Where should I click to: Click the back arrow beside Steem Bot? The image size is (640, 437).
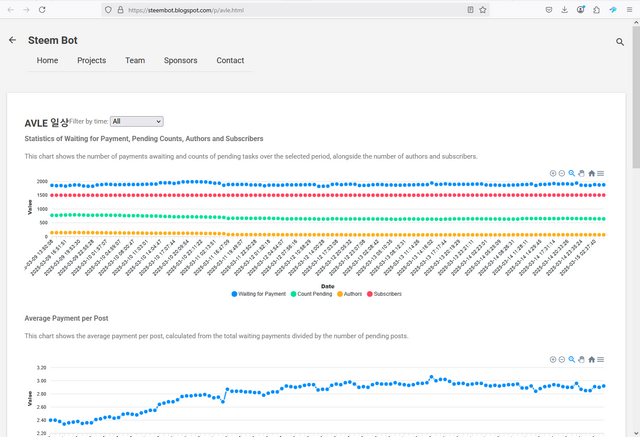tap(13, 41)
